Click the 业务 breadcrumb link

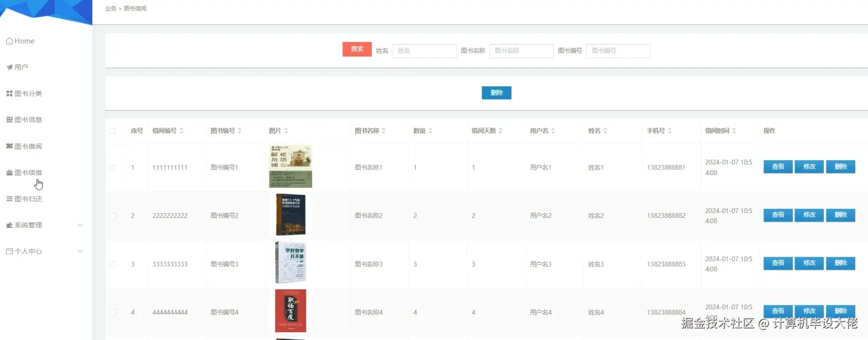coord(111,9)
